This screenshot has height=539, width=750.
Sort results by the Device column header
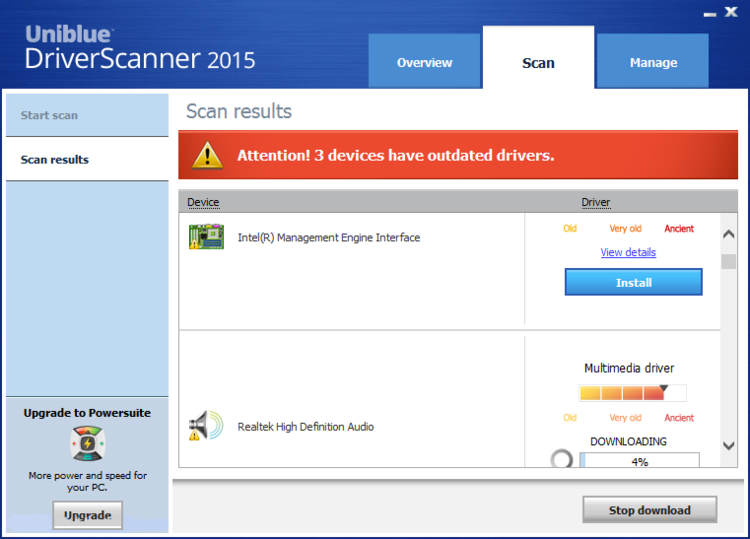(203, 202)
